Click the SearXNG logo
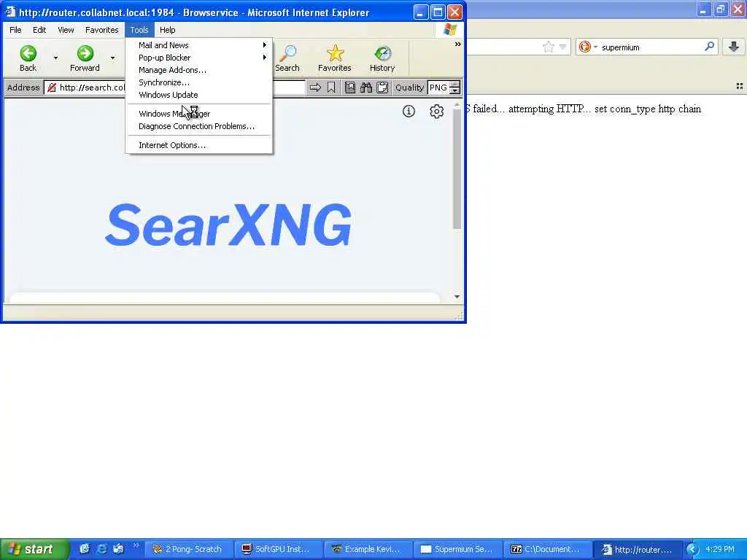The image size is (747, 560). [x=228, y=225]
